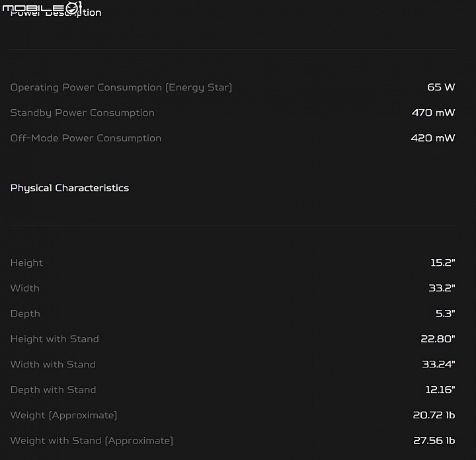This screenshot has height=460, width=476.
Task: Select the Depth with Stand label
Action: click(53, 389)
